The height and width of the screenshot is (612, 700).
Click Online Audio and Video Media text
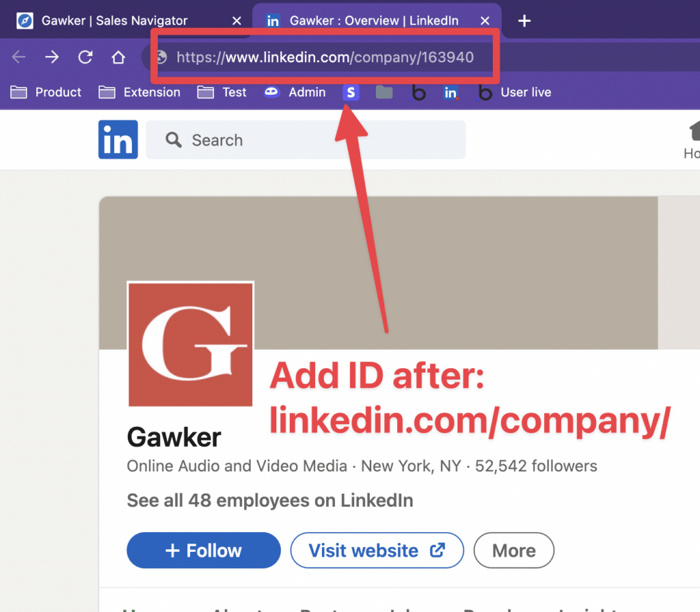pyautogui.click(x=237, y=466)
